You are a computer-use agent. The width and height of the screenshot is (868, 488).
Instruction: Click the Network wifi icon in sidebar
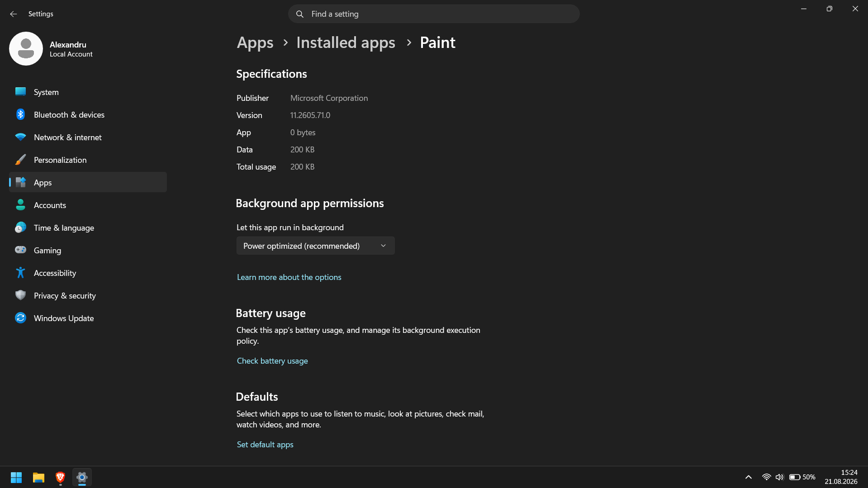tap(20, 137)
